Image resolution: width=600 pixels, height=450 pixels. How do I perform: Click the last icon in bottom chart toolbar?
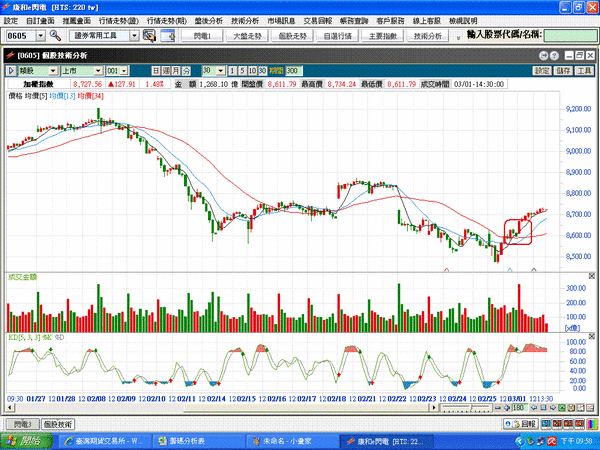[x=590, y=408]
